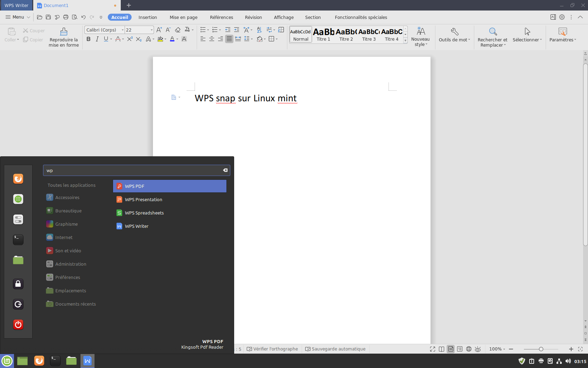Open the Références tab
Image resolution: width=588 pixels, height=368 pixels.
222,17
